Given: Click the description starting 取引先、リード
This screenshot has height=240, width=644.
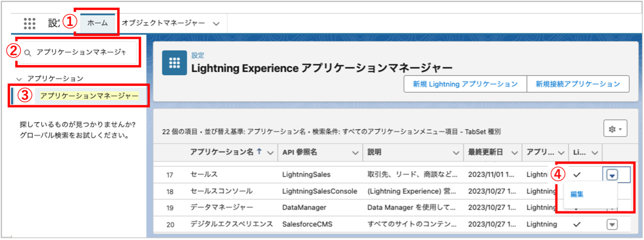Looking at the screenshot, I should [412, 175].
